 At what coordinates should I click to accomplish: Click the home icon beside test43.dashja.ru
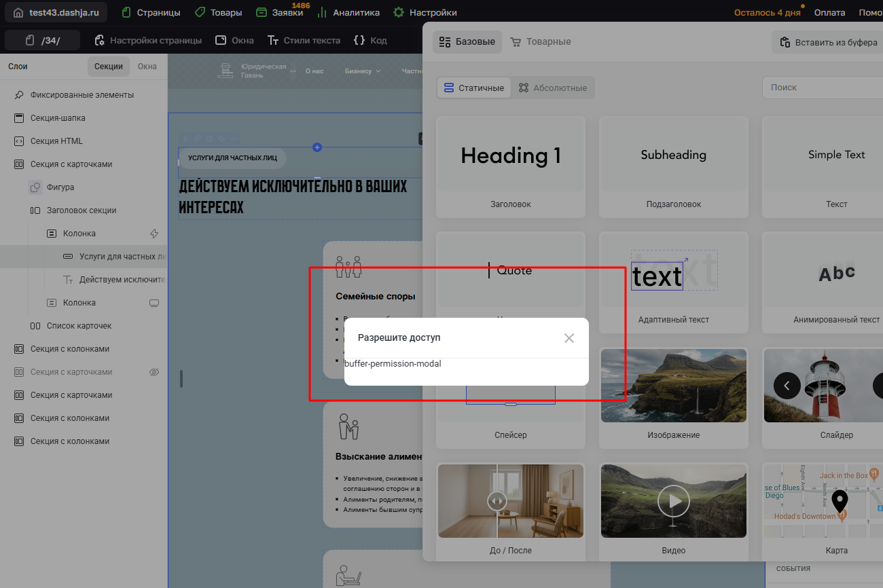(x=18, y=13)
